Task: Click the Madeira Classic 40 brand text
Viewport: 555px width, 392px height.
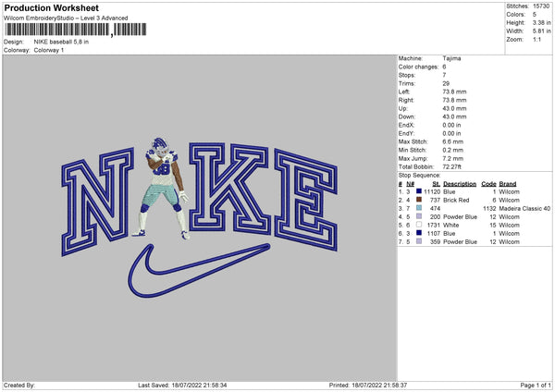Action: [524, 208]
